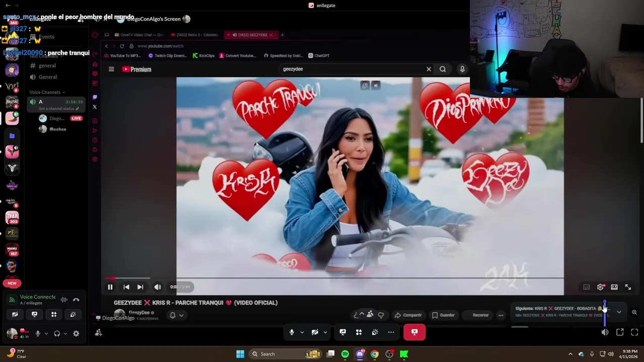Screen dimensions: 644x362
Task: Open output device dropdown next to headphones
Action: coord(65,333)
